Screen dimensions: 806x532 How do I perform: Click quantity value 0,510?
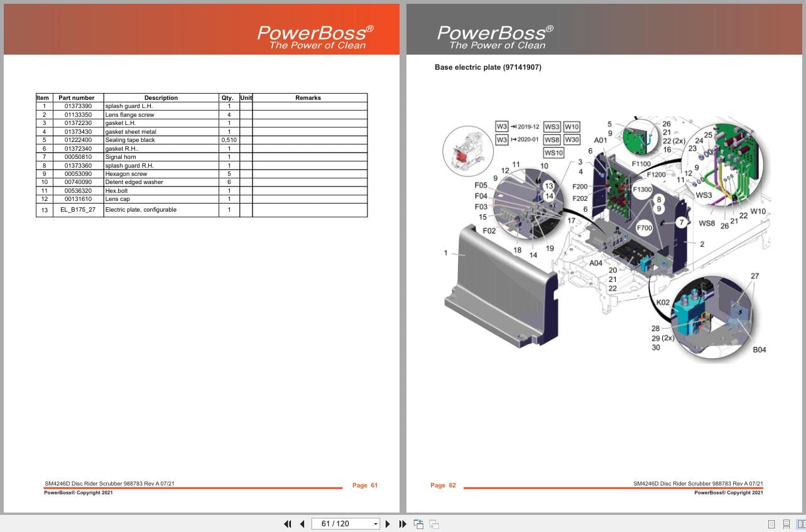click(229, 140)
